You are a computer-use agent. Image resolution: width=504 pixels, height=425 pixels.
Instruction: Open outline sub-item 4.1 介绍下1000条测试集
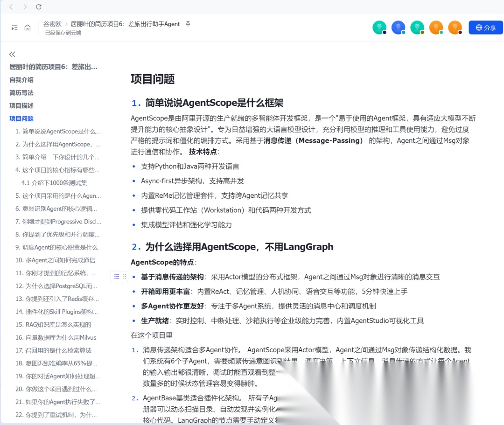point(54,183)
